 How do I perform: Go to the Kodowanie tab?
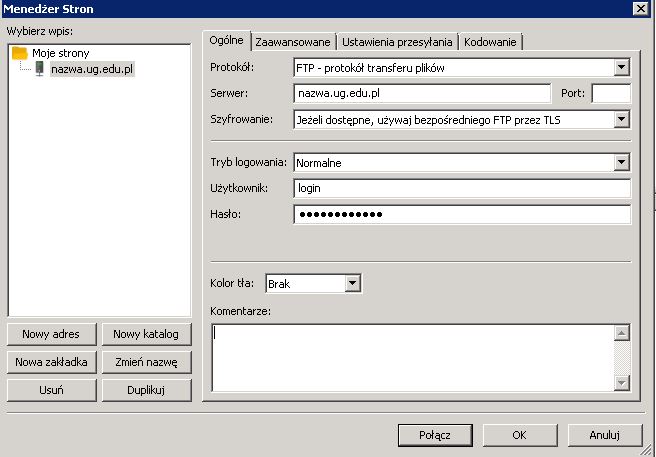(490, 41)
